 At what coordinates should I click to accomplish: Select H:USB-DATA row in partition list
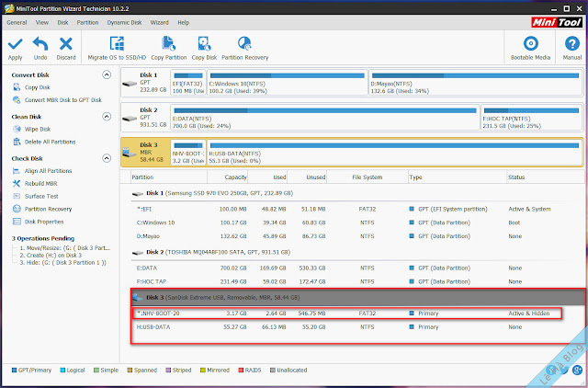coord(357,326)
